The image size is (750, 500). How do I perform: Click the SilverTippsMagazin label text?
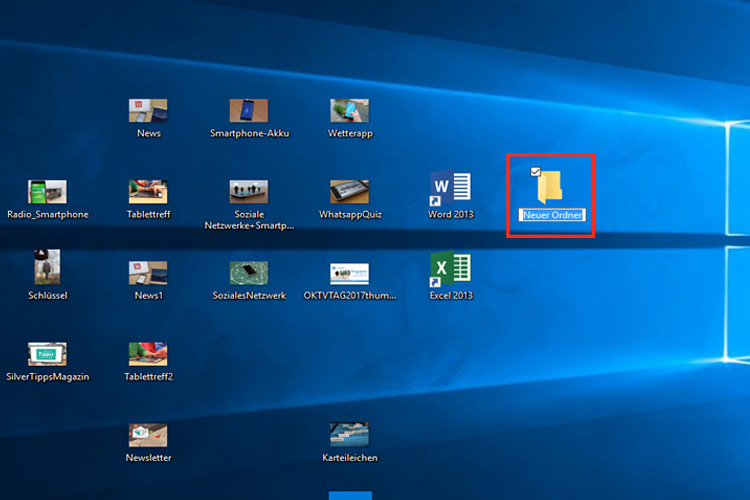[47, 377]
